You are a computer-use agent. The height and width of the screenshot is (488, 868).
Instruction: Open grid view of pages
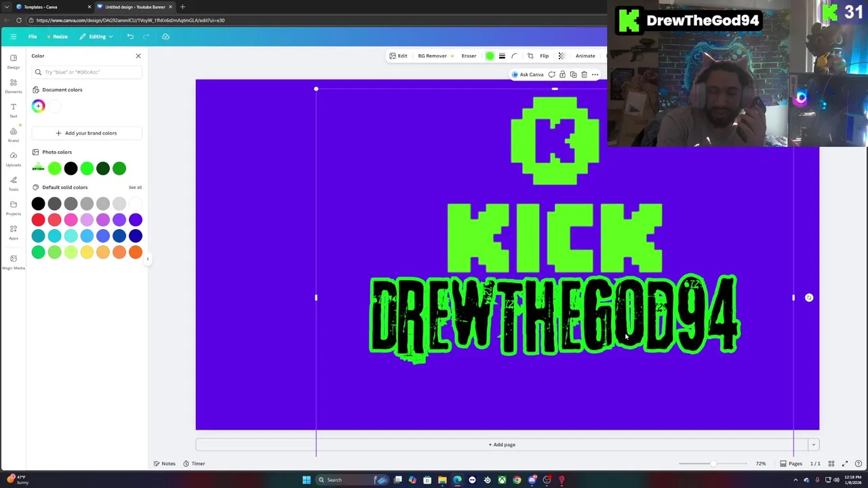[x=831, y=464]
